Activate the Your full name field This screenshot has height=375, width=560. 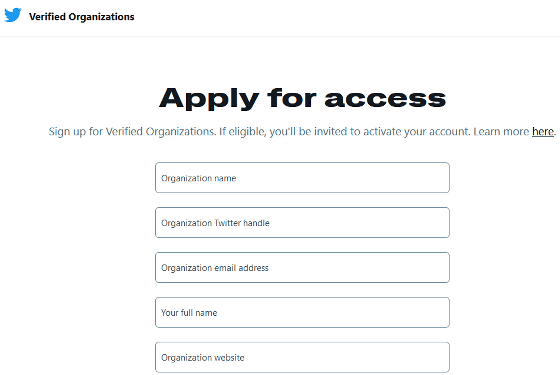pos(302,312)
